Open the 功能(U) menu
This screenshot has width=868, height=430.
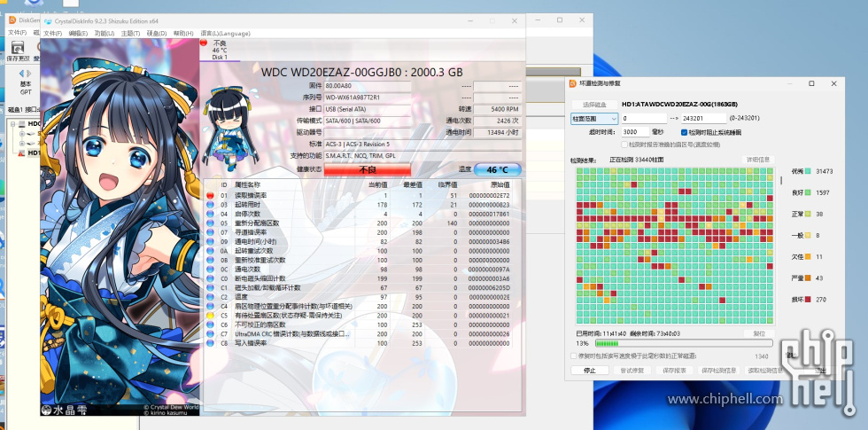105,34
